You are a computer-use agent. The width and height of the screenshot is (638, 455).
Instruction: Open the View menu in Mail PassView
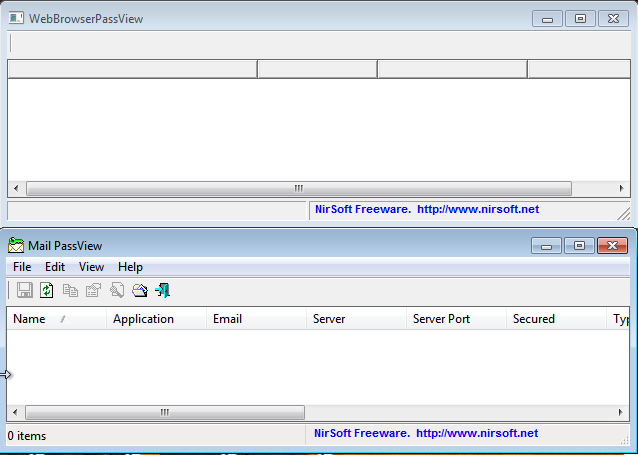[x=91, y=267]
